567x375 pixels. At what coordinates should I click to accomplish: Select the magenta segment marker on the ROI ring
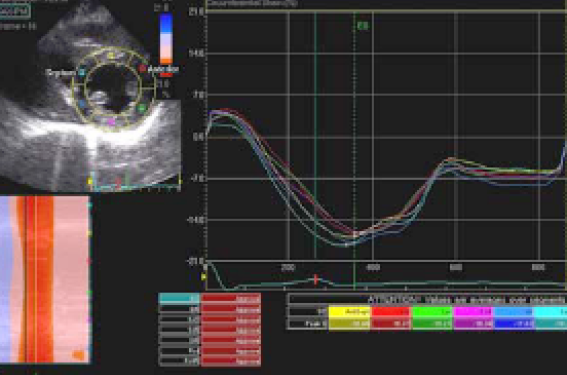pos(112,122)
